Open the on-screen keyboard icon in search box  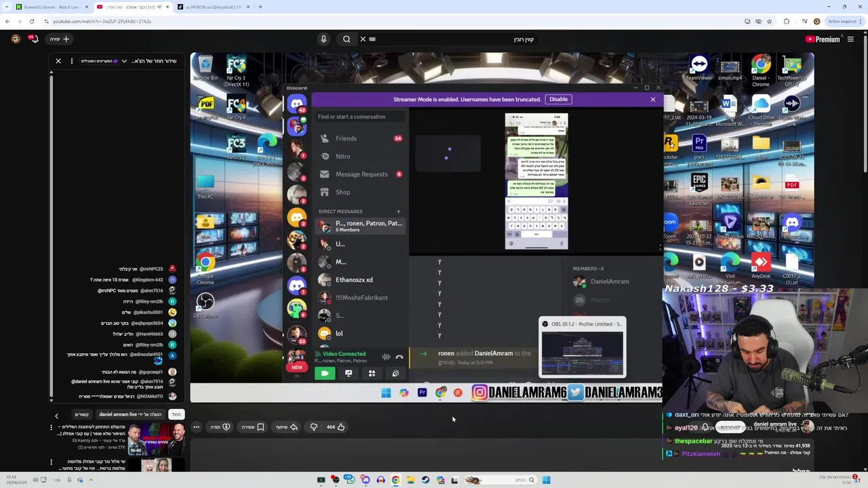coord(372,39)
